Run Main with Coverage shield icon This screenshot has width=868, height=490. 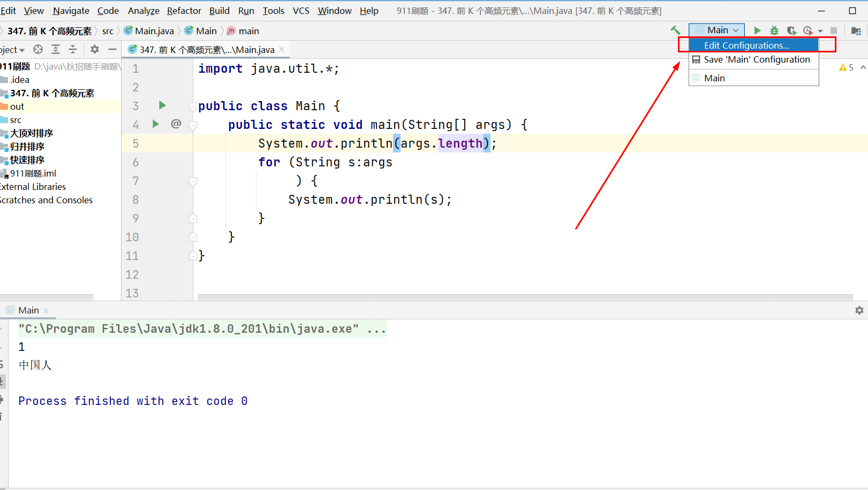tap(791, 30)
